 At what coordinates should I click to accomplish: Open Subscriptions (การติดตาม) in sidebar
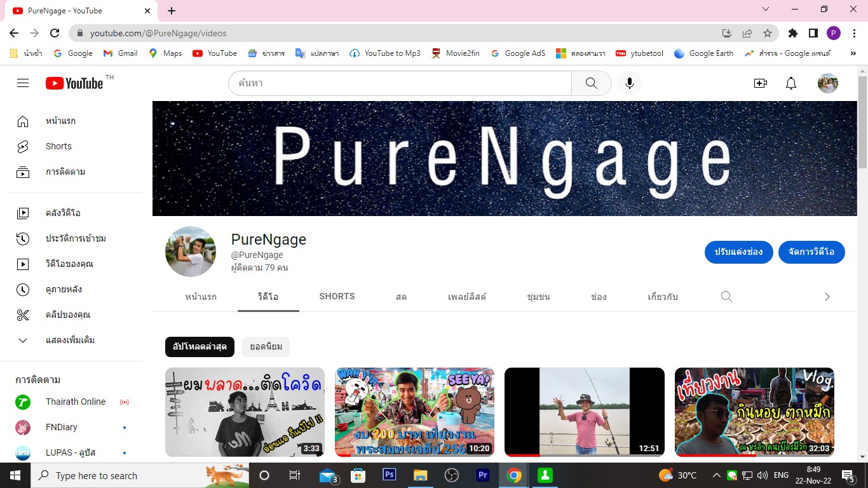click(x=75, y=172)
